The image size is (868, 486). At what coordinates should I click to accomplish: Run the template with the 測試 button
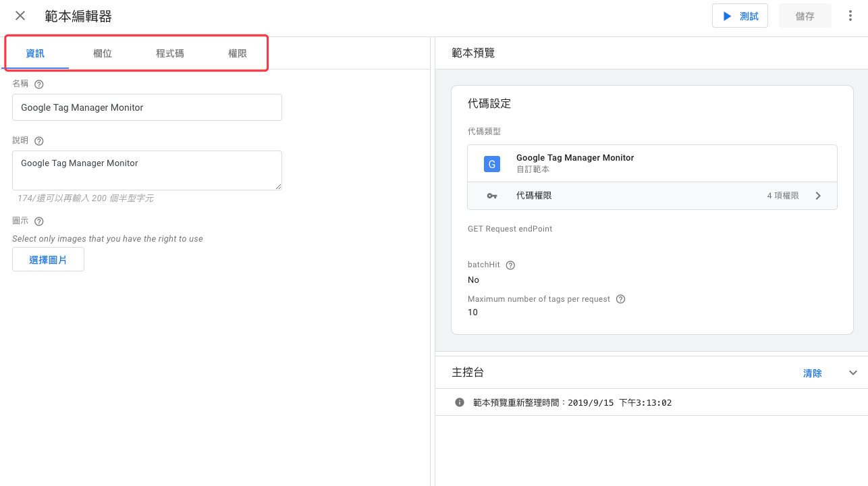[740, 15]
